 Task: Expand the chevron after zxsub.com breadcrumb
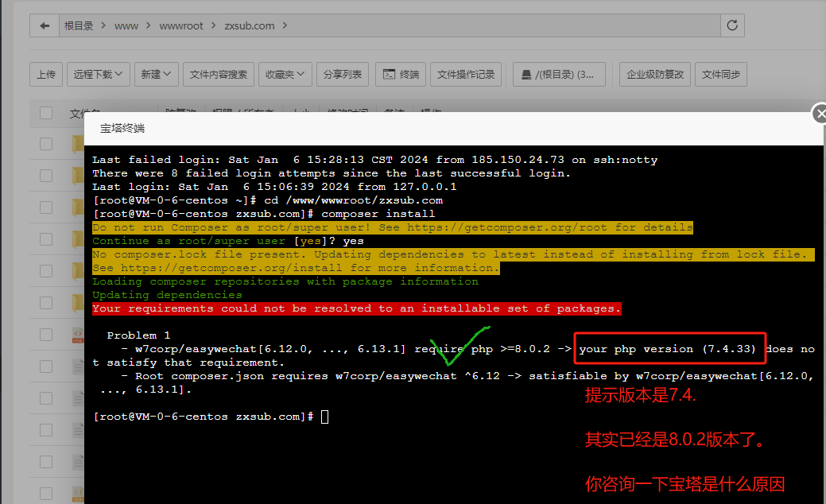[x=285, y=25]
